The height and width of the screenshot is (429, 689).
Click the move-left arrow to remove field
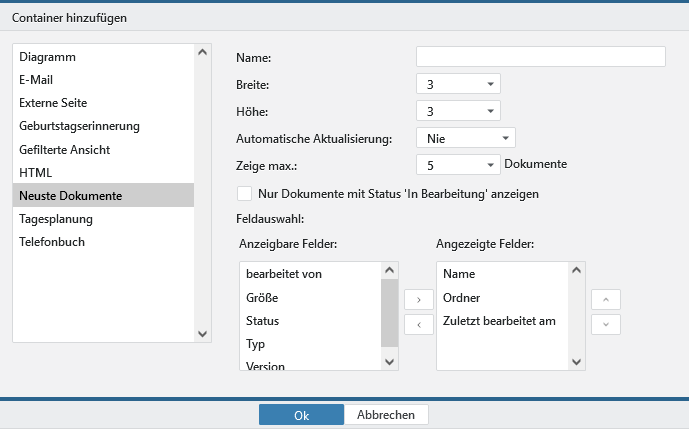coord(418,324)
